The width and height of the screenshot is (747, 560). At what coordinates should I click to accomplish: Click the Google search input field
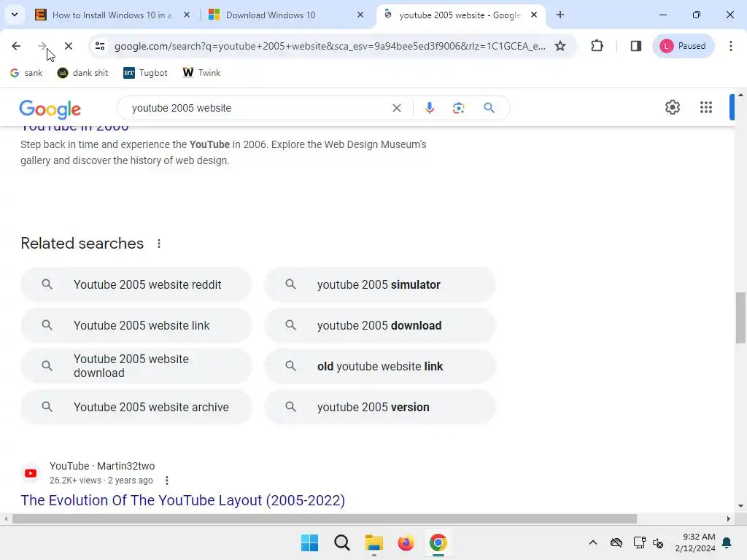tap(258, 108)
